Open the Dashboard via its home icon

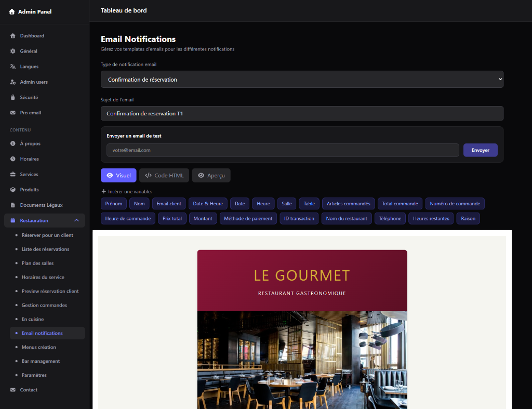point(12,35)
